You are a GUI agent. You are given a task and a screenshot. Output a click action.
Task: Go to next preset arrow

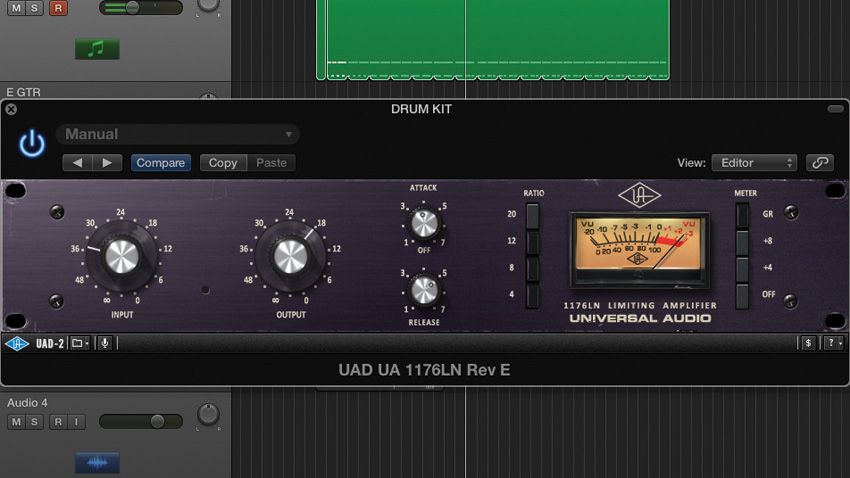tap(107, 163)
